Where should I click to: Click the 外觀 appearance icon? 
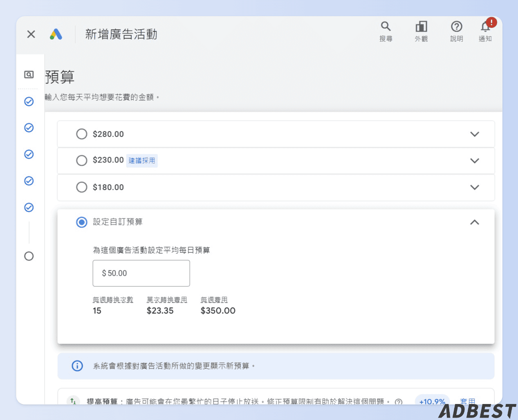click(x=421, y=32)
